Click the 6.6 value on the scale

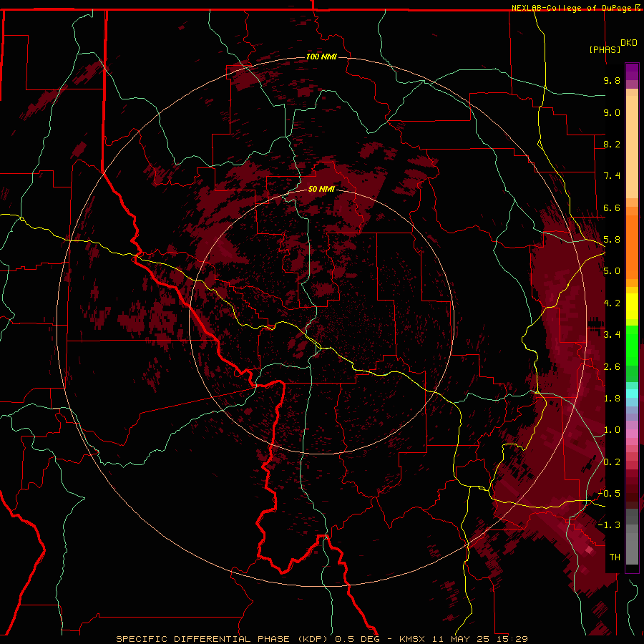(612, 208)
